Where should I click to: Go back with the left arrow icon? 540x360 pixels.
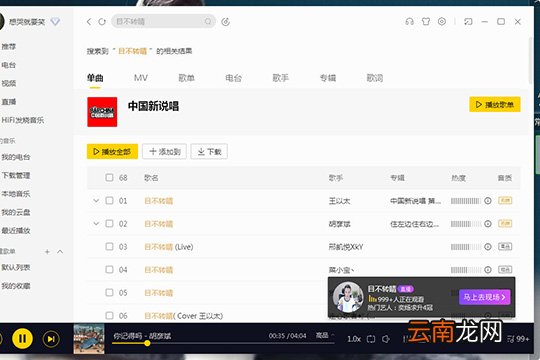click(89, 22)
